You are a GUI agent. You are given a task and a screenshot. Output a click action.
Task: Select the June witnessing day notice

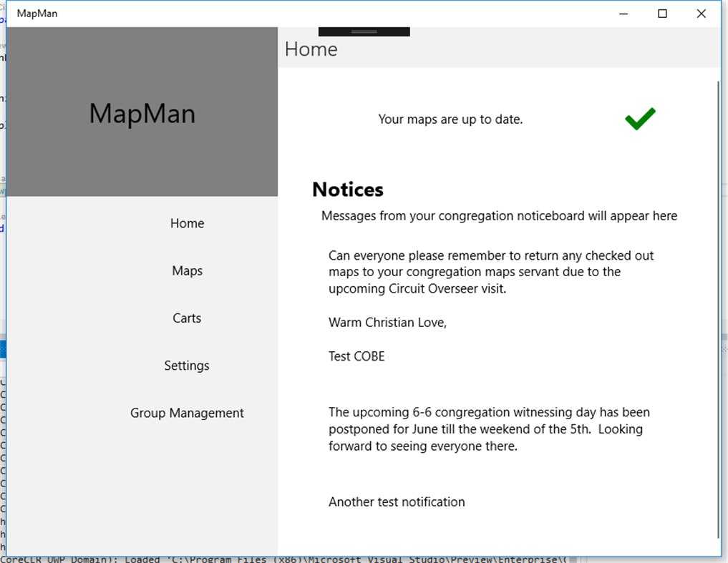pos(489,429)
